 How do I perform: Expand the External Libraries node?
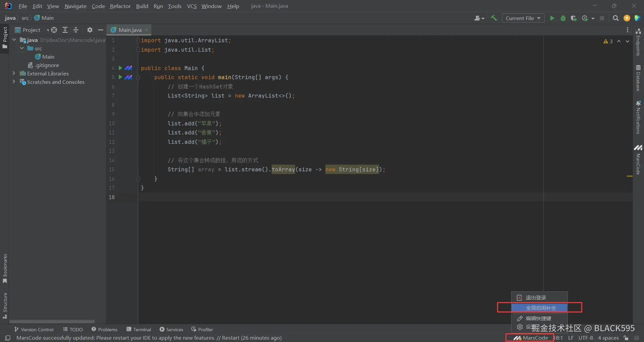14,73
